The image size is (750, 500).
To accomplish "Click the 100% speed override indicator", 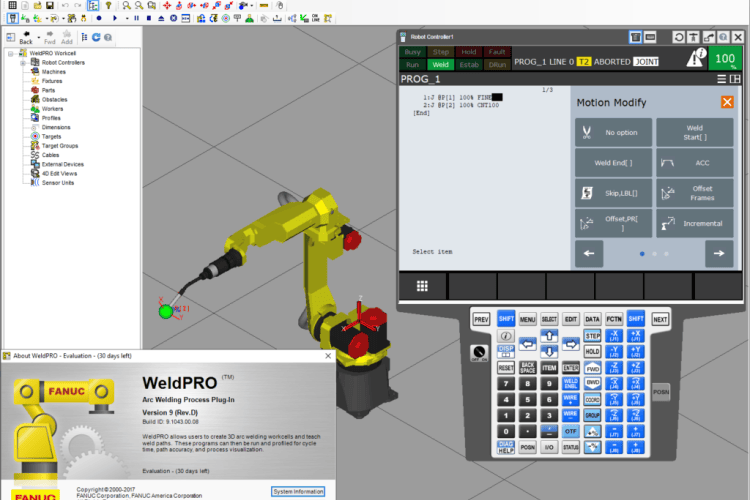I will point(725,60).
